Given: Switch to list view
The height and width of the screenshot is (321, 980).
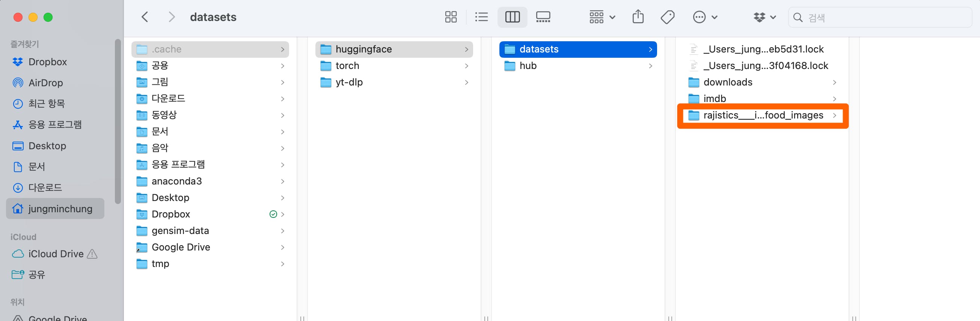Looking at the screenshot, I should [x=481, y=17].
